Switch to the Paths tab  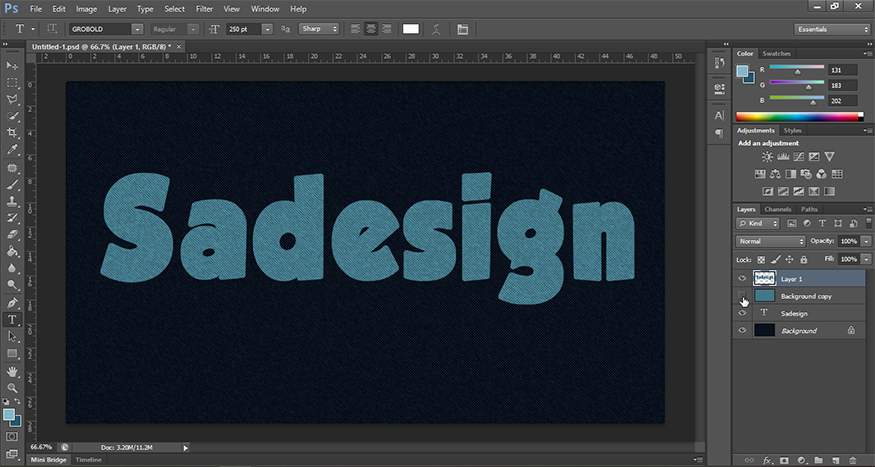[x=809, y=209]
